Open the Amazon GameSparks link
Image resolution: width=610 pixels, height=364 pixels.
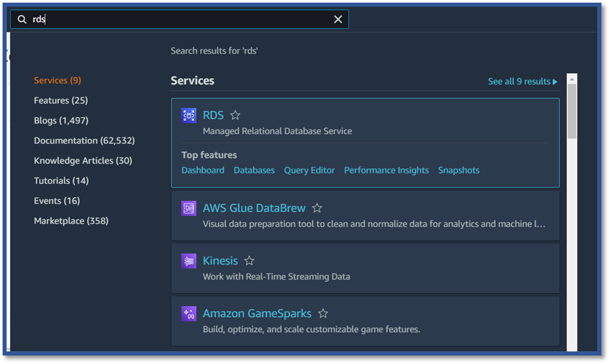[x=256, y=314]
